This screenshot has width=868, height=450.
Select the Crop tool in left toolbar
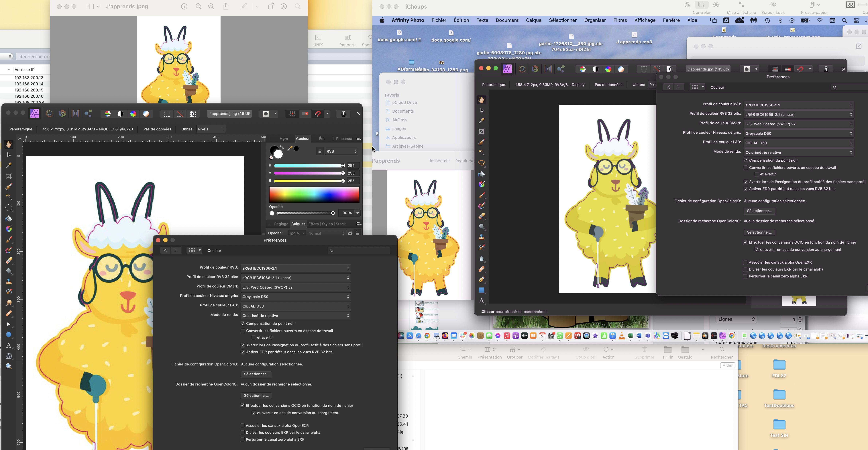(x=9, y=176)
